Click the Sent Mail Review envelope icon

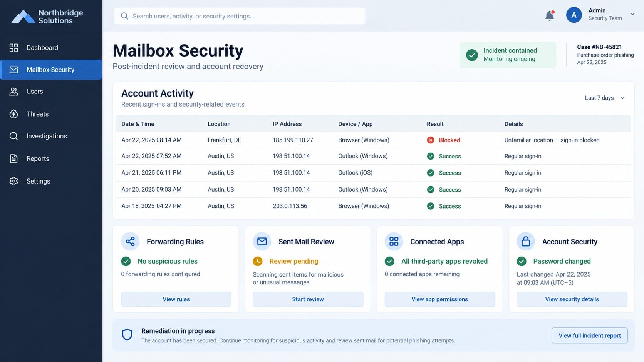tap(262, 241)
